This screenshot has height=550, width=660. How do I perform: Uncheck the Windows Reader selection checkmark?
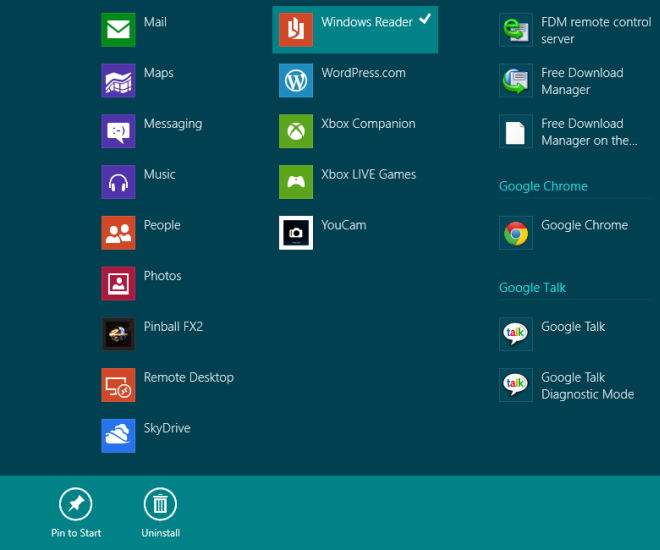click(425, 19)
